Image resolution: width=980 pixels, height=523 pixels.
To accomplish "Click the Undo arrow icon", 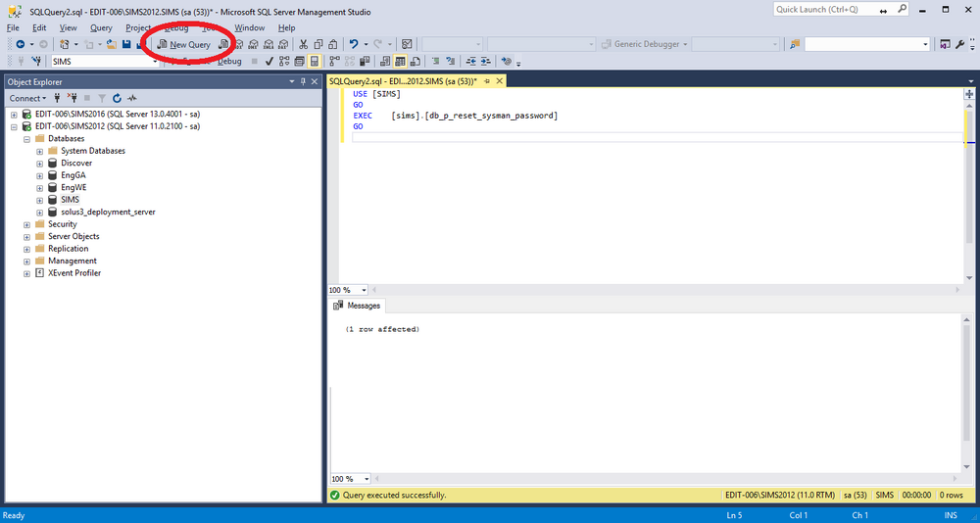I will 353,44.
